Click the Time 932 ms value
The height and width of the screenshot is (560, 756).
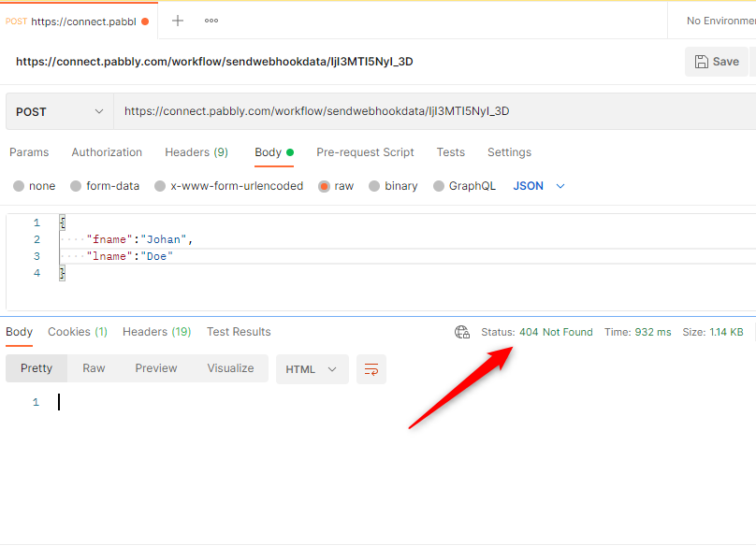pos(653,332)
